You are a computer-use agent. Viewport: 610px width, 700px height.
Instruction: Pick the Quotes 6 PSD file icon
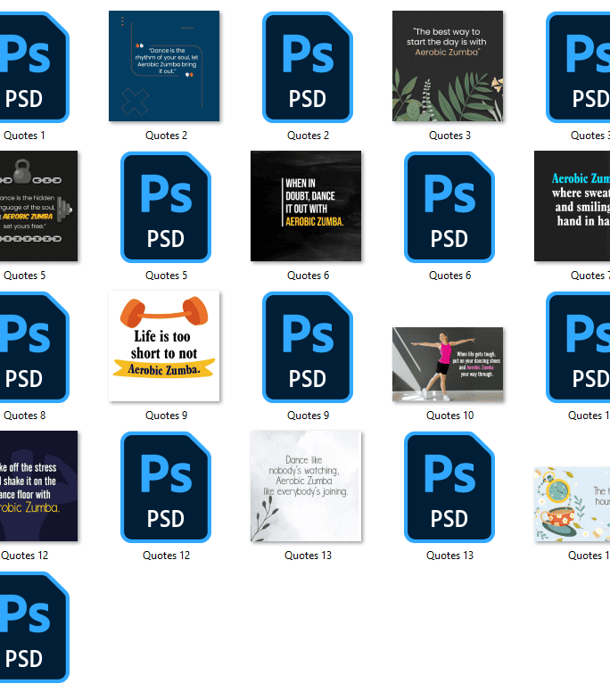click(449, 207)
